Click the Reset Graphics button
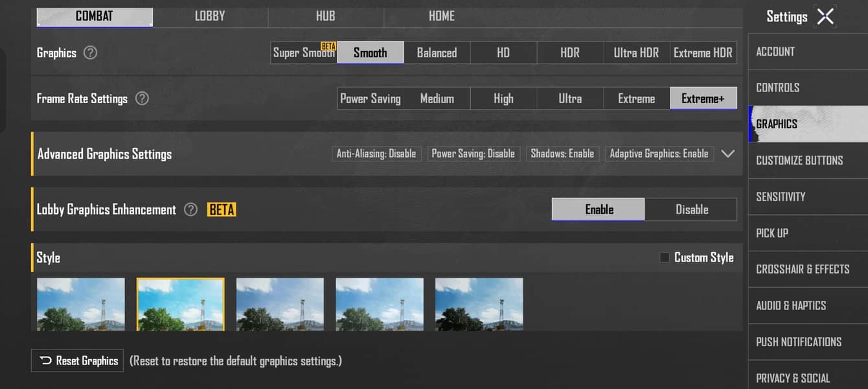This screenshot has width=868, height=389. [77, 360]
